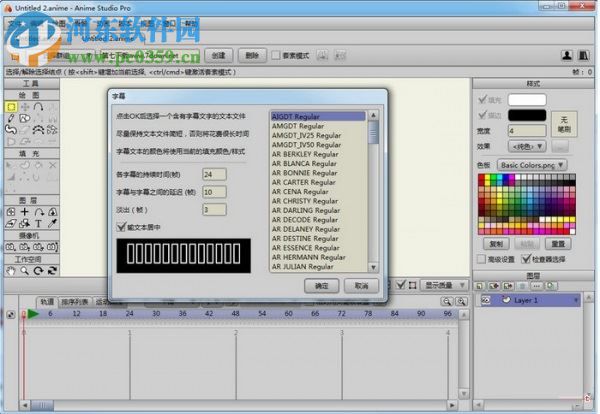
Task: Open the Basic Colors.png palette dropdown
Action: pyautogui.click(x=532, y=165)
